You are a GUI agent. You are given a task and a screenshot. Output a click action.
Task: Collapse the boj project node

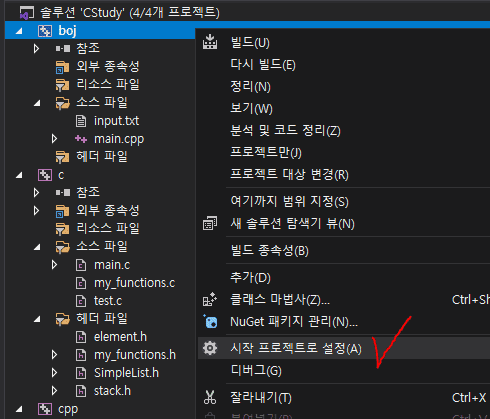pyautogui.click(x=19, y=31)
